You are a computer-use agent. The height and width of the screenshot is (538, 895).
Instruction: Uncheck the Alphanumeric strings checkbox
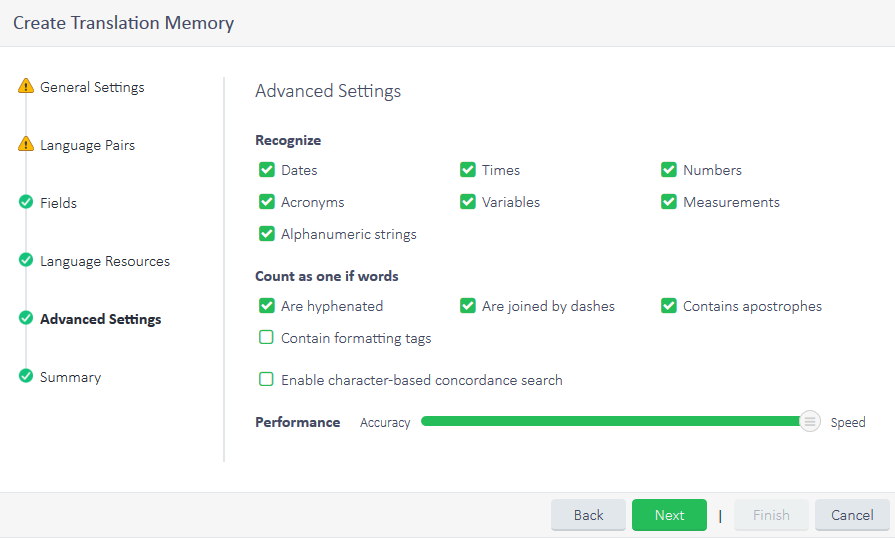click(x=267, y=234)
